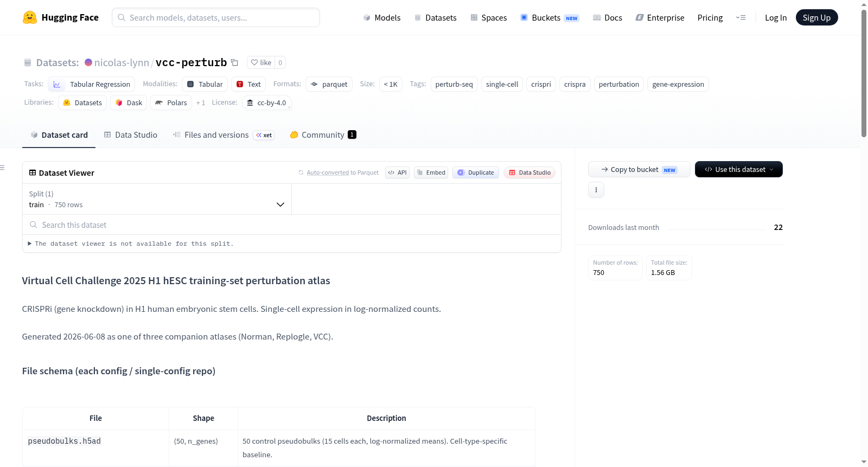Select the Text modality tag

248,84
